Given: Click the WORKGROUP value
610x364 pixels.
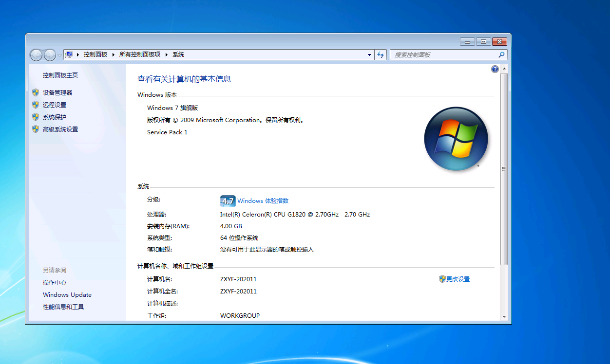Looking at the screenshot, I should tap(240, 315).
